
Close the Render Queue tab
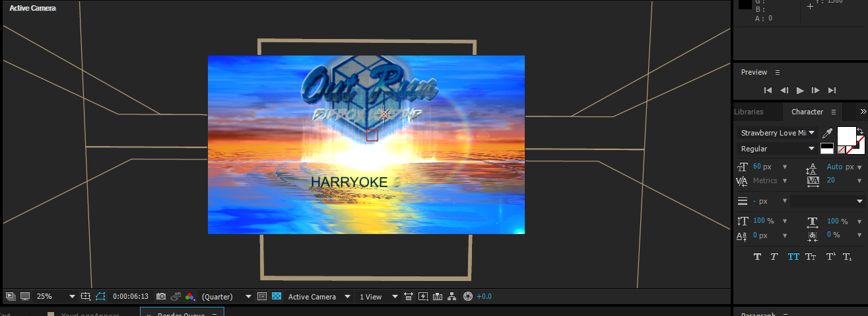[149, 314]
